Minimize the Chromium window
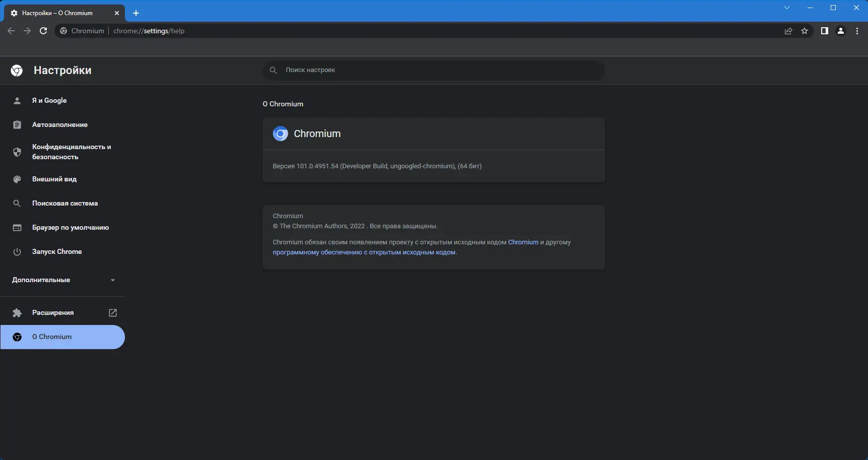The width and height of the screenshot is (868, 460). click(810, 8)
